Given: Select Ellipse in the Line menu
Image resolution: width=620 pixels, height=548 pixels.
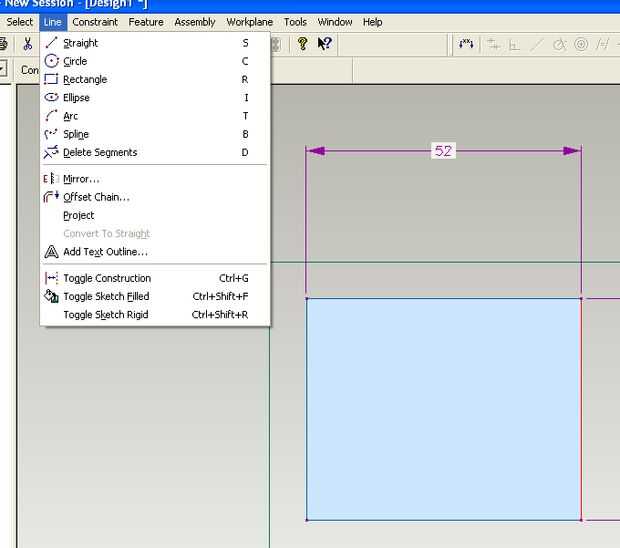Looking at the screenshot, I should click(x=155, y=98).
